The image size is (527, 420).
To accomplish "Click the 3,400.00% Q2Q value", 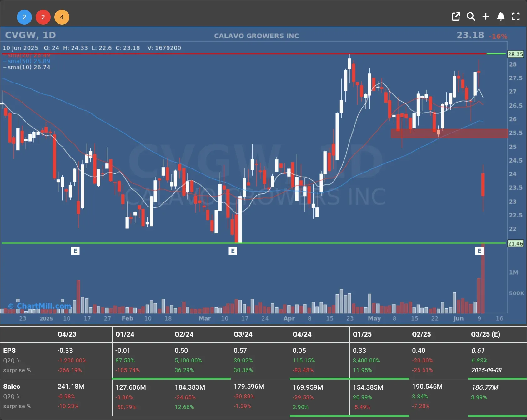I will 366,361.
